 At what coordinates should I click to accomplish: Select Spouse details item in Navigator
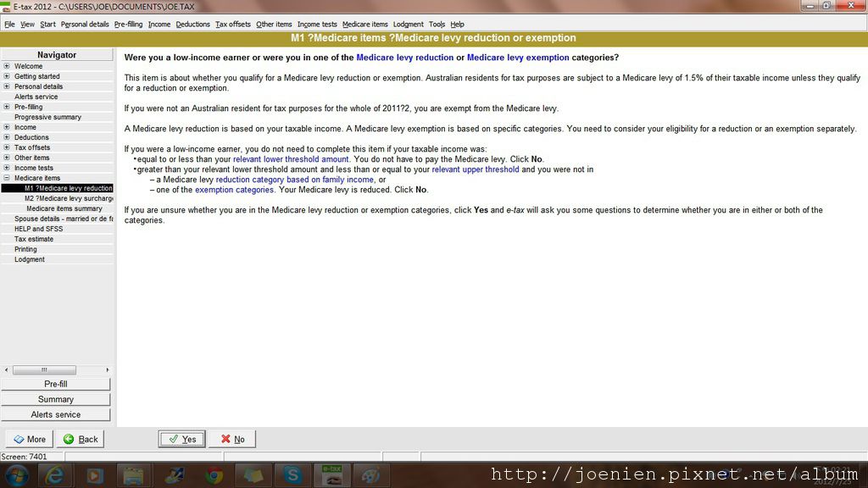(64, 219)
